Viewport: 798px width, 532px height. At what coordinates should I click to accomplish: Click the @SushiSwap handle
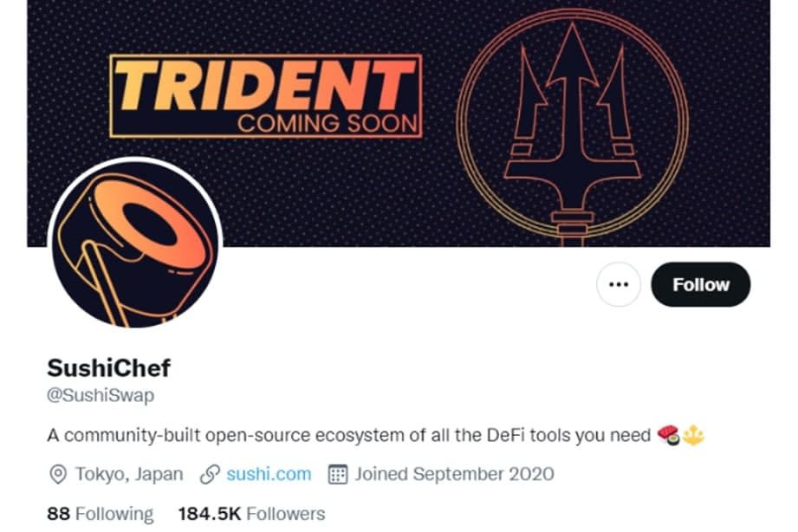point(101,396)
